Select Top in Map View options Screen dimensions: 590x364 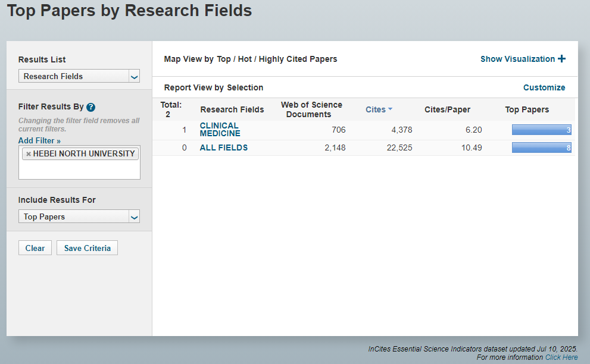coord(224,59)
